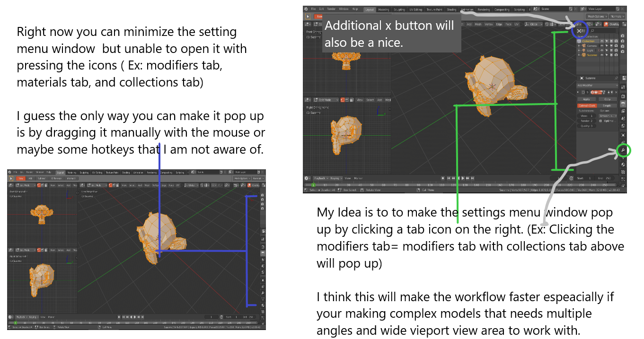Click the Subdivisions View: 1 slider field
Viewport: 644px width, 339px height.
coord(586,115)
